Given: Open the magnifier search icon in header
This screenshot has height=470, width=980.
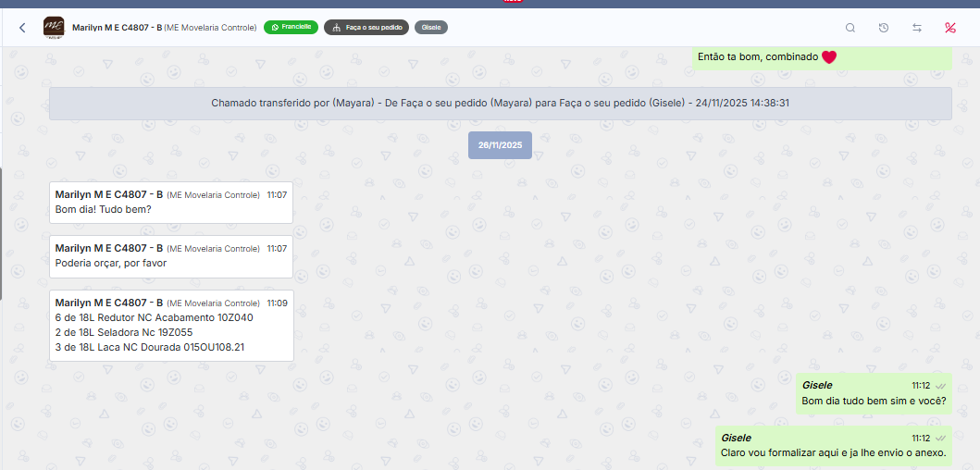Looking at the screenshot, I should [850, 28].
